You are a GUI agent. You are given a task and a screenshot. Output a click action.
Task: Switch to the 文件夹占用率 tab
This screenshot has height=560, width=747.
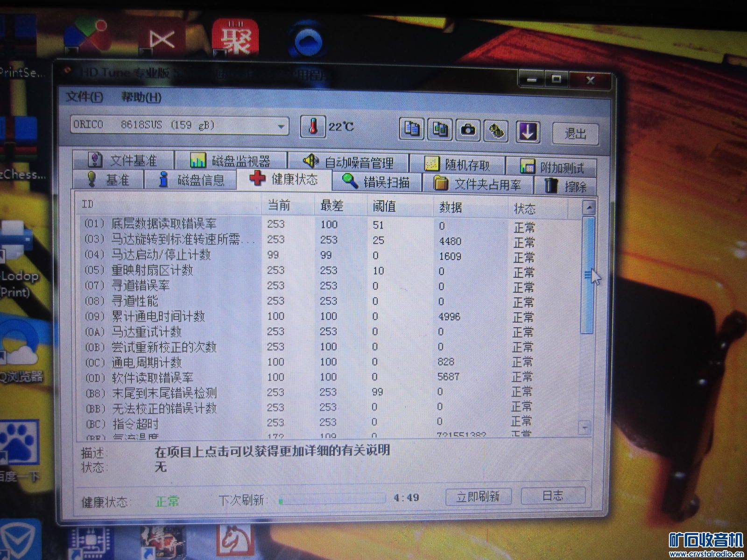pyautogui.click(x=477, y=184)
